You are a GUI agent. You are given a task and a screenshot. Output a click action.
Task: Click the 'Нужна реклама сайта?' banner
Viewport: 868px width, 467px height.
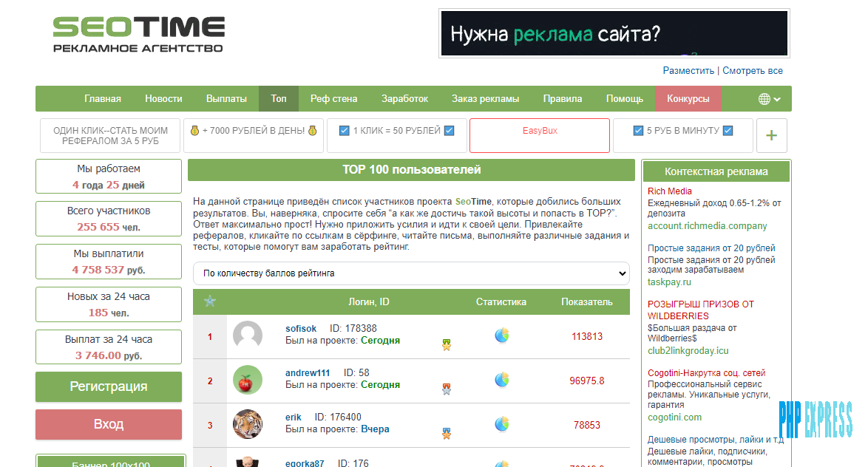point(614,33)
